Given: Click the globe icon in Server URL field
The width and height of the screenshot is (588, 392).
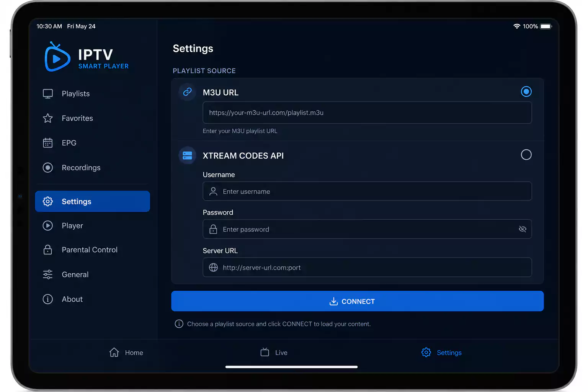Looking at the screenshot, I should pyautogui.click(x=213, y=267).
